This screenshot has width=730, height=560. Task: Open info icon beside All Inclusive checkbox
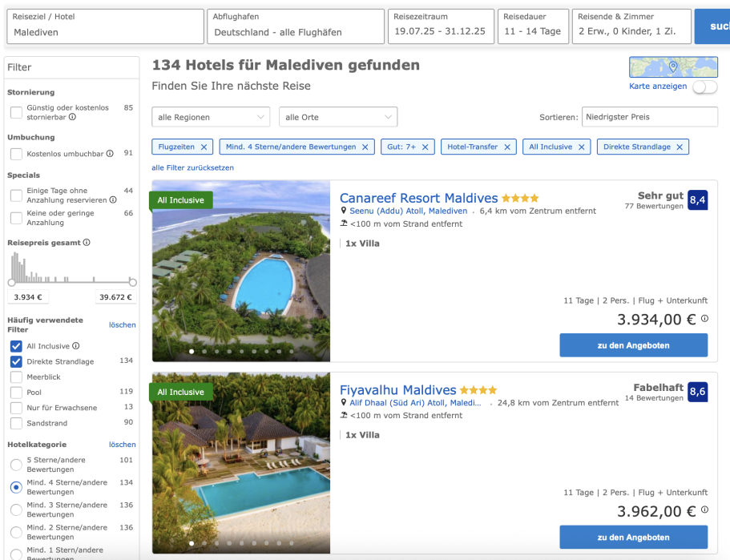[76, 346]
